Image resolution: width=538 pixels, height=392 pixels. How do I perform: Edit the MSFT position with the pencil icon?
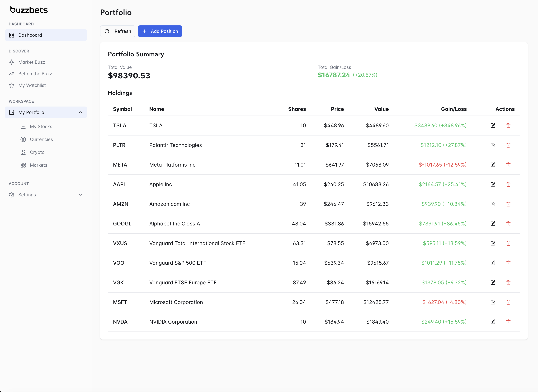tap(493, 302)
